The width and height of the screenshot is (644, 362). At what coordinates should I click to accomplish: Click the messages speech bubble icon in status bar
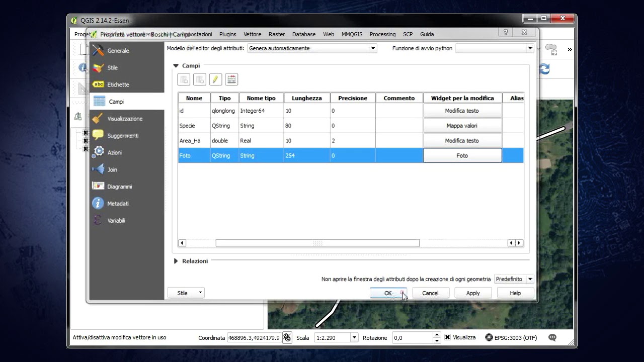(x=552, y=338)
